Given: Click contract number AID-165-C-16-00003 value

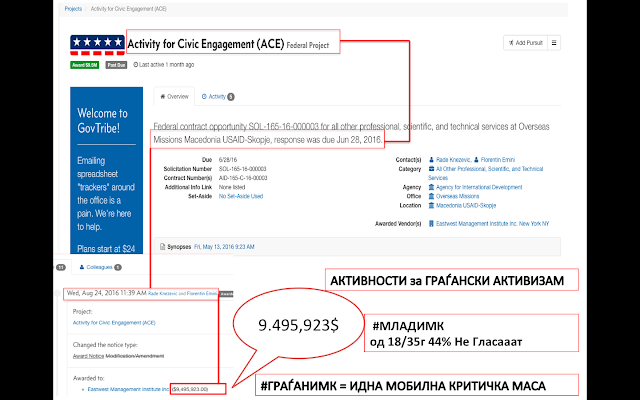Looking at the screenshot, I should pyautogui.click(x=243, y=178).
